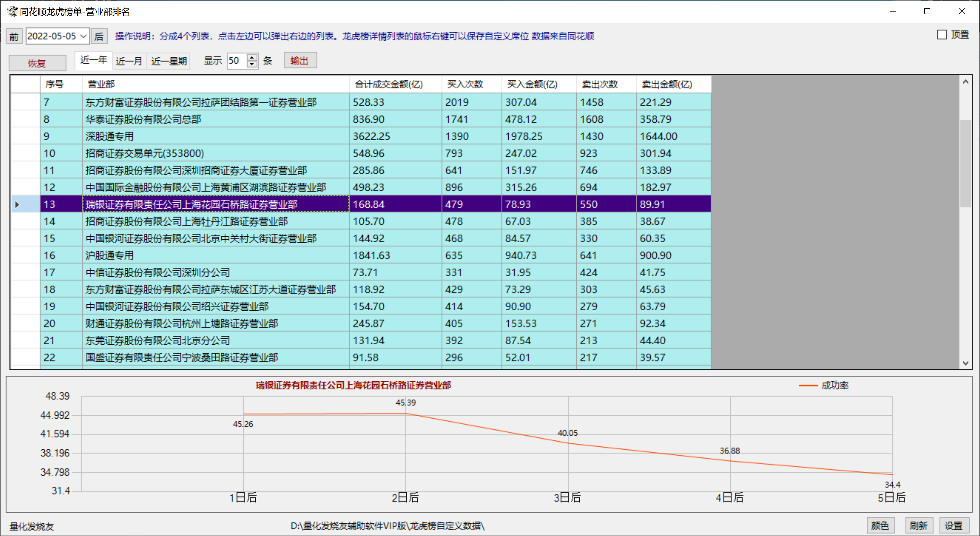The image size is (980, 536).
Task: Click the app icon in title bar
Action: 12,12
